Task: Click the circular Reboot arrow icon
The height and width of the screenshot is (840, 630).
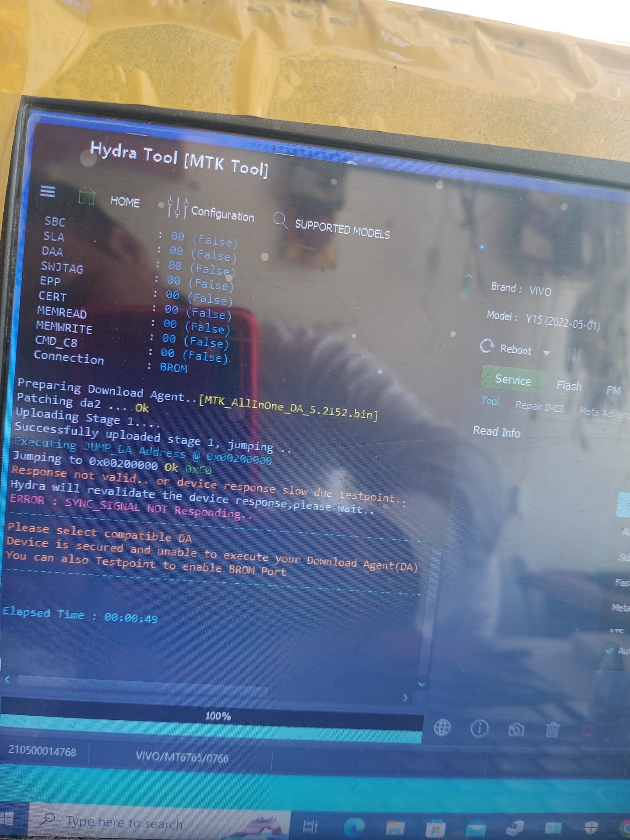Action: point(487,347)
